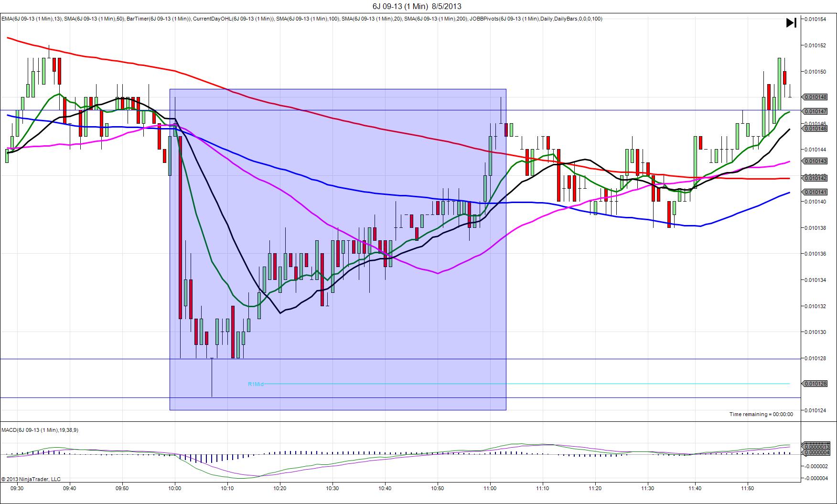The width and height of the screenshot is (837, 504).
Task: Click the '0.010134' price axis label
Action: pyautogui.click(x=816, y=280)
